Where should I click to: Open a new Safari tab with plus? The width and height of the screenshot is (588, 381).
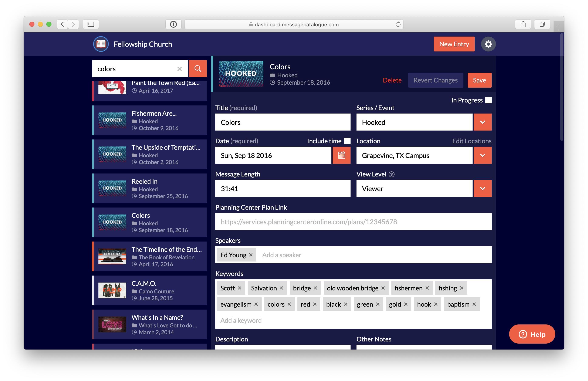(x=559, y=27)
